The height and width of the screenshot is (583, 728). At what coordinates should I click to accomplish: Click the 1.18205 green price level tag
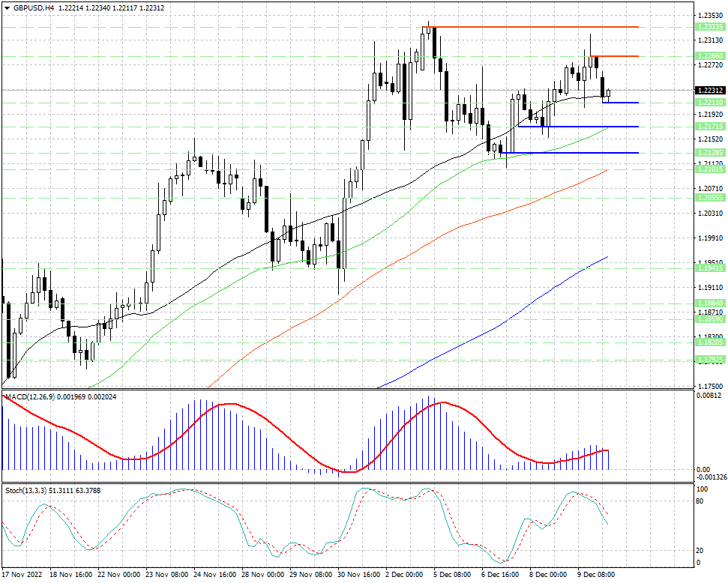point(710,342)
